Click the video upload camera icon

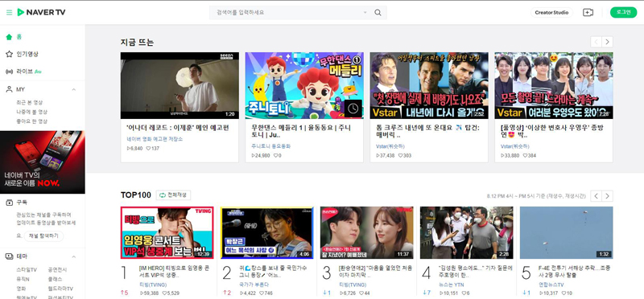[588, 12]
